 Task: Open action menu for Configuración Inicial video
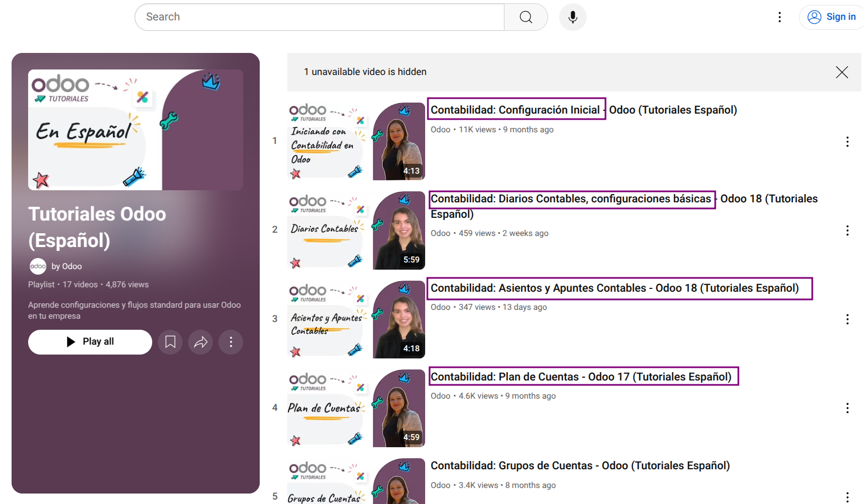pos(847,142)
